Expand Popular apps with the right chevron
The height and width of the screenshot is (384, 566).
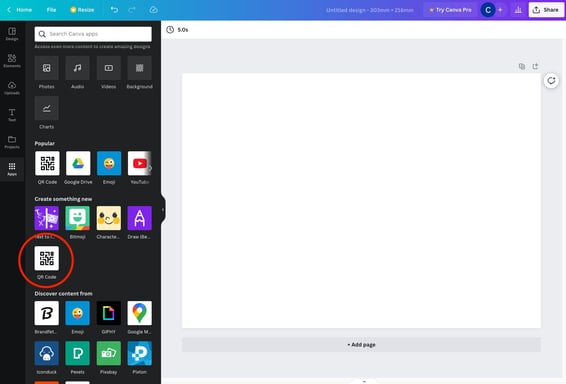(x=149, y=167)
